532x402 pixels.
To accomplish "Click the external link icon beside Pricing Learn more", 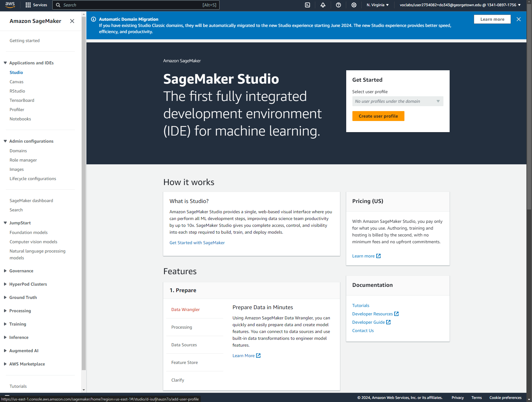I will 378,256.
